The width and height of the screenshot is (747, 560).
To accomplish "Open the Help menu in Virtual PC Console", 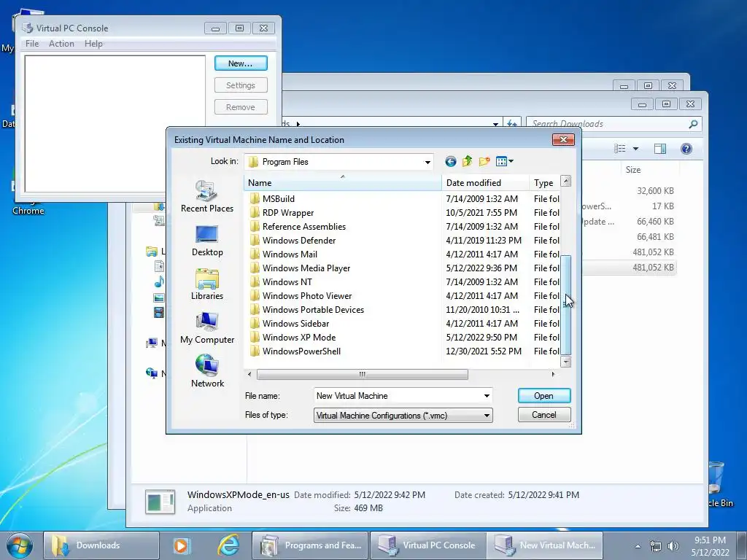I will click(x=93, y=43).
